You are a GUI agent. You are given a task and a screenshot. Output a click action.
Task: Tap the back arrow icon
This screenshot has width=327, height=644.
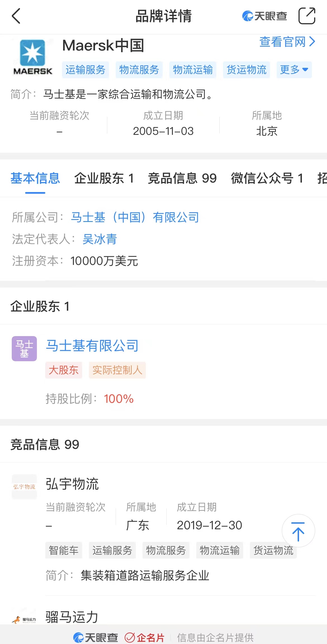click(x=16, y=16)
